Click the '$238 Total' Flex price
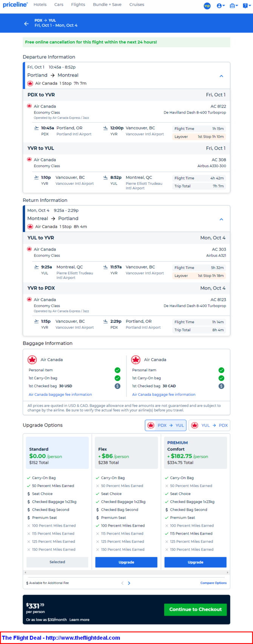The image size is (253, 644). 108,463
